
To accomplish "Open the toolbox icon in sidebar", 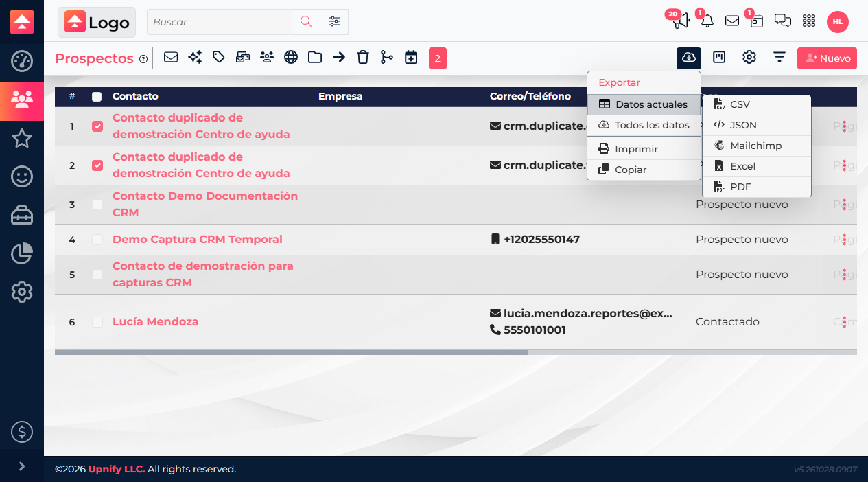I will 22,216.
